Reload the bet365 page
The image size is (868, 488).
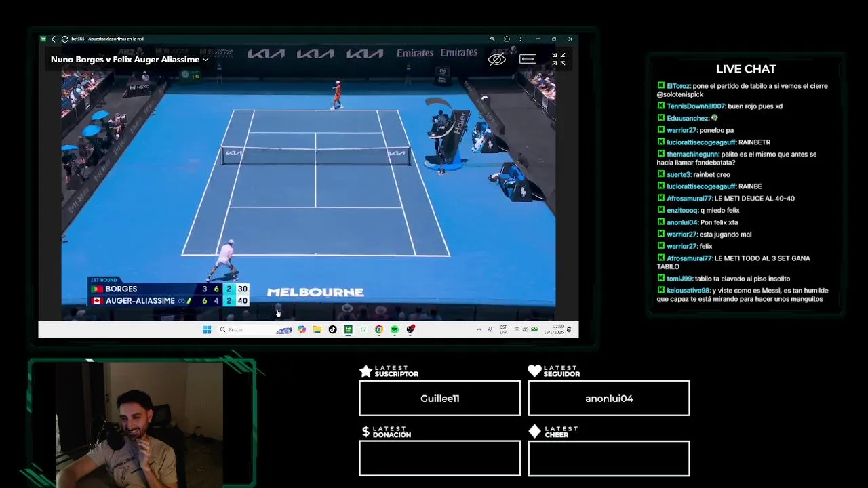click(64, 39)
